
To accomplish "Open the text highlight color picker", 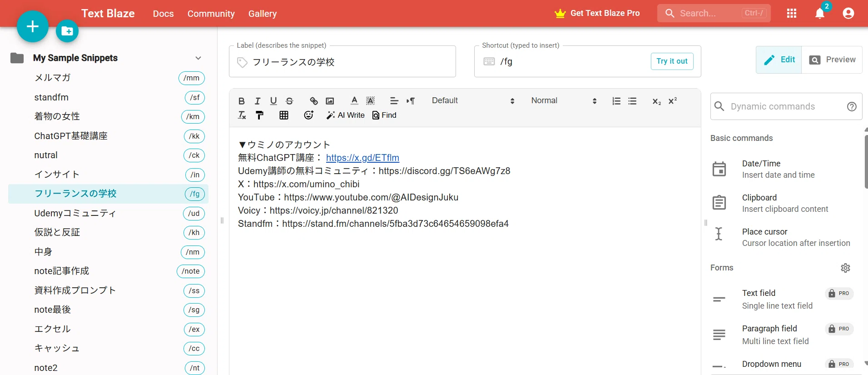I will click(371, 101).
